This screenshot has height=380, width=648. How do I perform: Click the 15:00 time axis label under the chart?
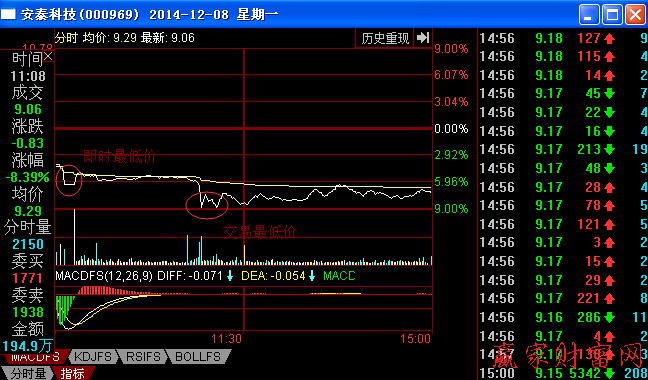click(x=415, y=339)
